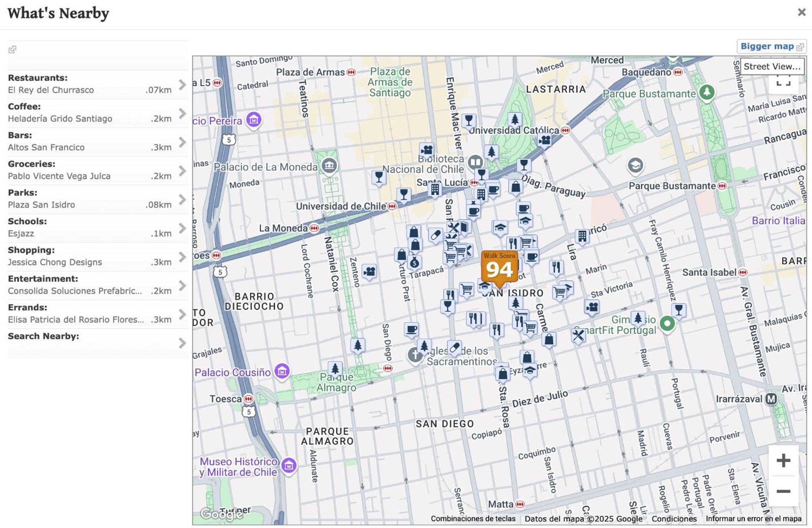Click tree marker in Parque Almagro

[335, 369]
